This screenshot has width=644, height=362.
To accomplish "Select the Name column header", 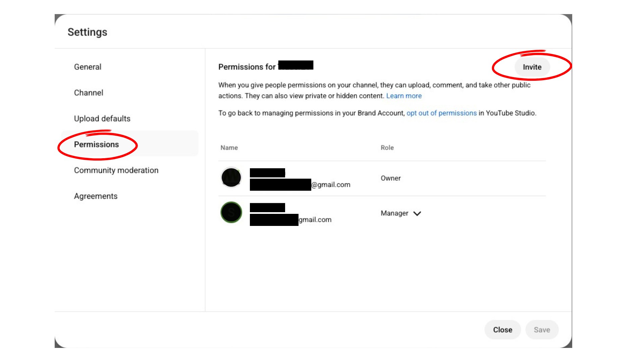I will click(229, 147).
